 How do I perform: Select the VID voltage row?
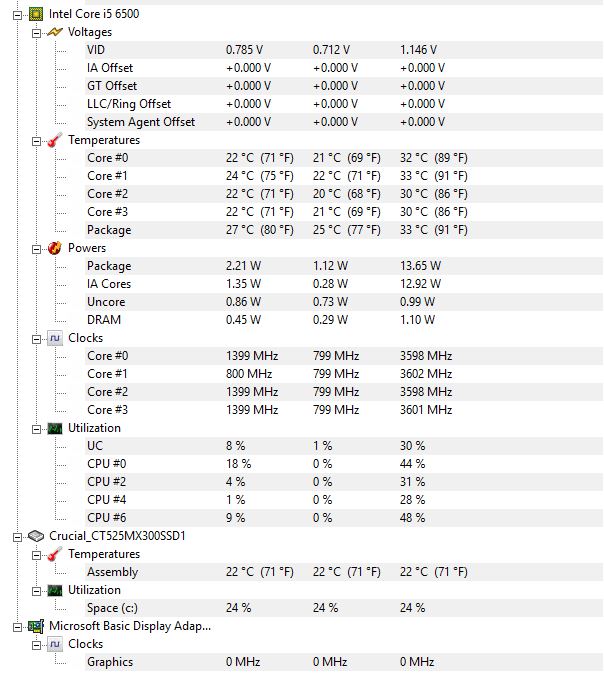coord(344,50)
